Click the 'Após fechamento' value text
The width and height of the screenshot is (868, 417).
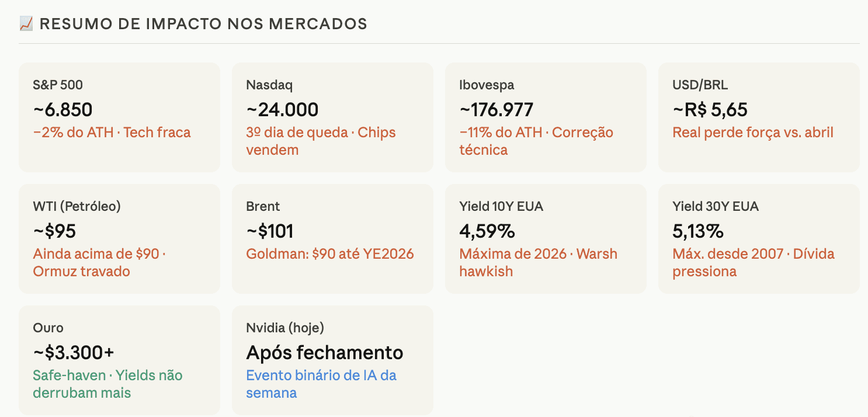[325, 353]
